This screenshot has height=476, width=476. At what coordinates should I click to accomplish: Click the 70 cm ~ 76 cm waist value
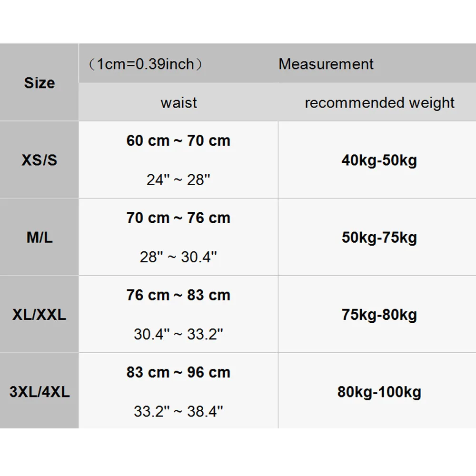pos(178,218)
